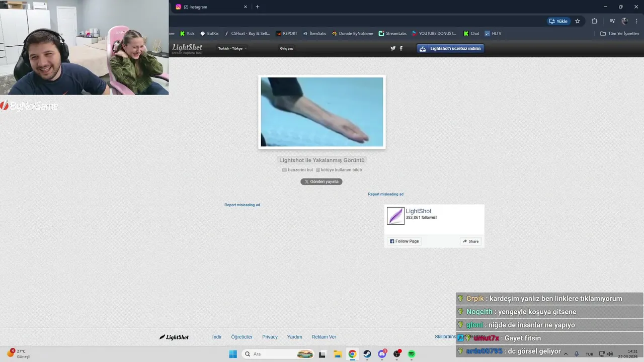
Task: Switch to Chrome on the taskbar
Action: [x=352, y=354]
